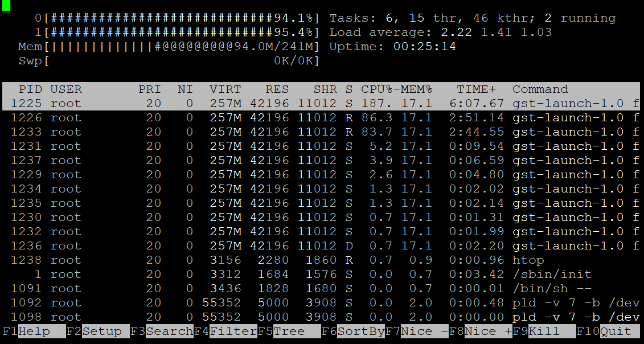644x344 pixels.
Task: Click the Mem usage meter bar
Action: 182,47
